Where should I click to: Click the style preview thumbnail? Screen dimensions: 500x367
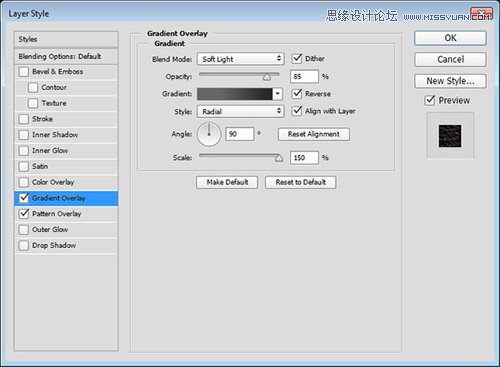[450, 136]
